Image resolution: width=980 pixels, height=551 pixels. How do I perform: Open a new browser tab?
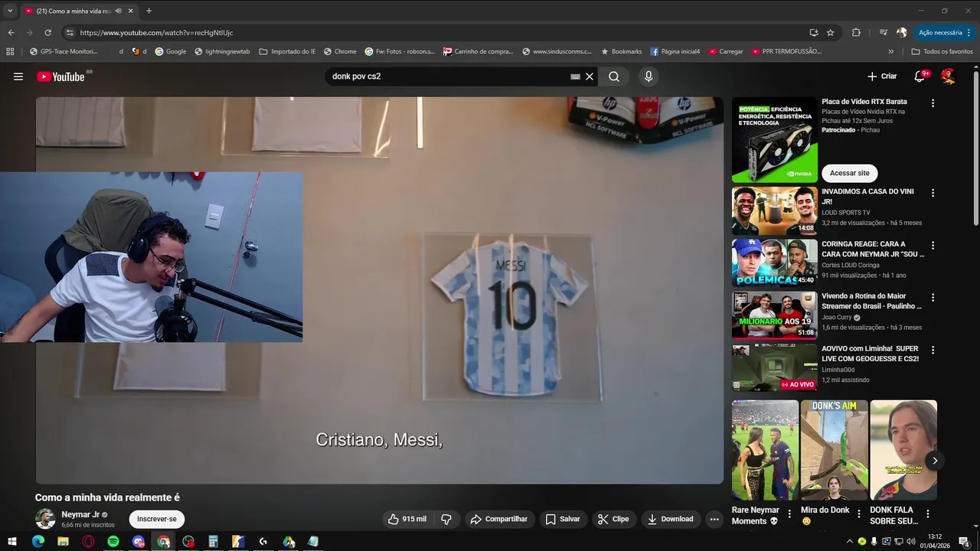[149, 11]
